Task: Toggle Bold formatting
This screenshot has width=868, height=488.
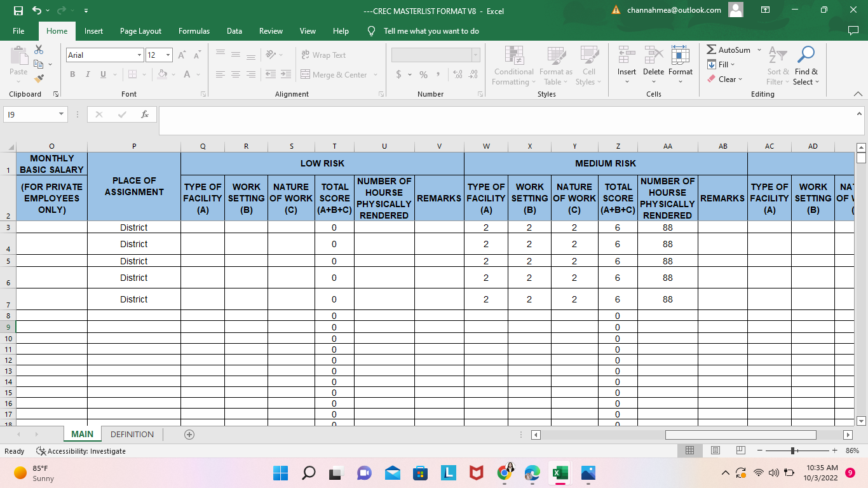Action: tap(72, 74)
